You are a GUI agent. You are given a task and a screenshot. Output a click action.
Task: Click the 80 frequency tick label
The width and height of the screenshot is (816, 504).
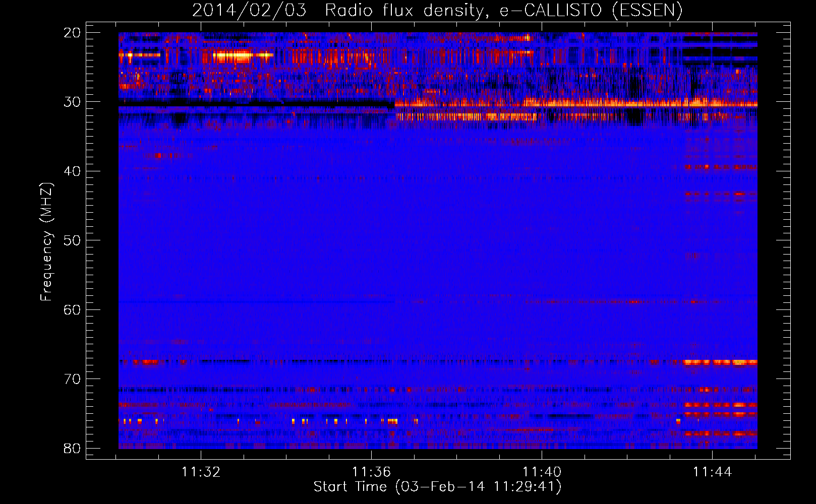(x=72, y=448)
